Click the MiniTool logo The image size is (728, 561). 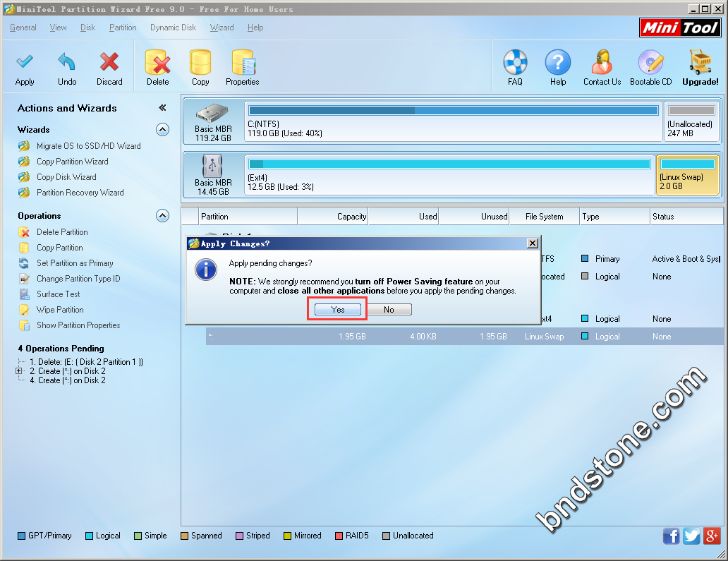click(x=680, y=28)
